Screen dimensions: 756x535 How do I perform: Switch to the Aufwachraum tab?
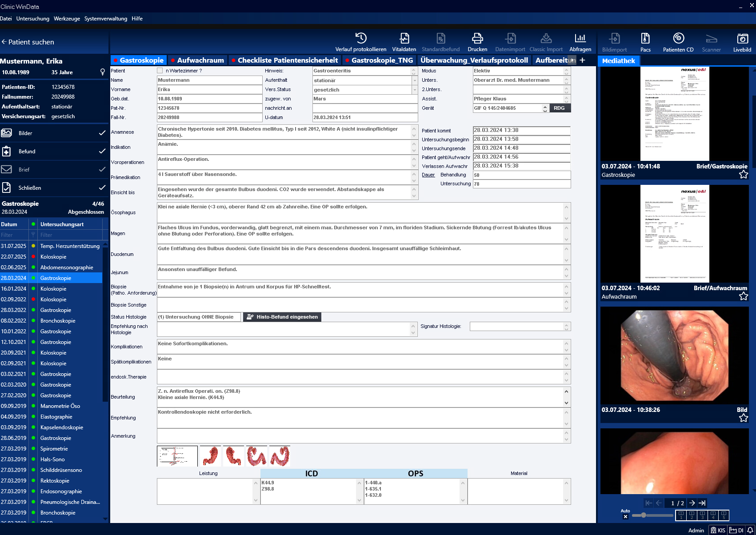point(200,60)
